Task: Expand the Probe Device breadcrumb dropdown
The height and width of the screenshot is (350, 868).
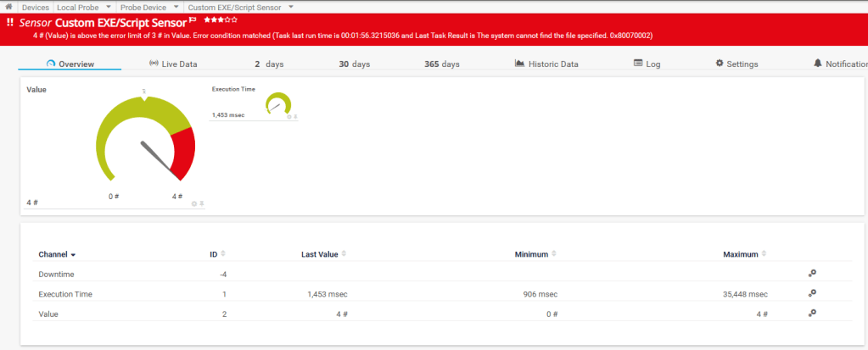Action: [176, 7]
